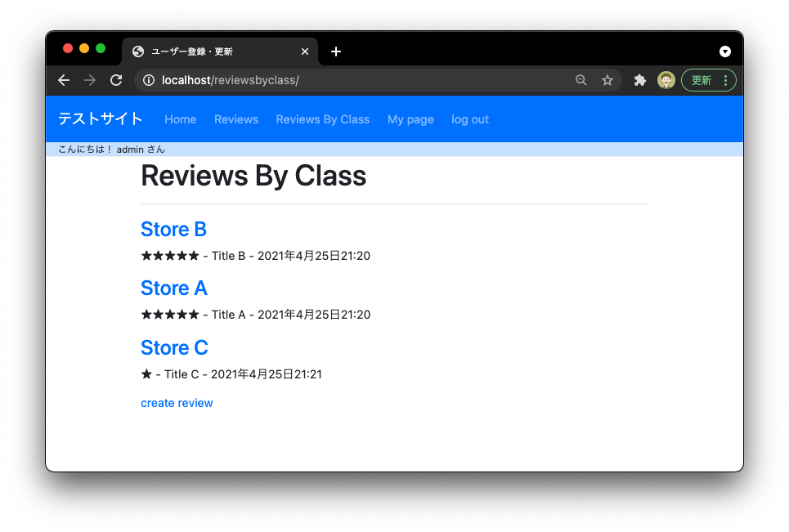Open the Store B link

[x=173, y=230]
